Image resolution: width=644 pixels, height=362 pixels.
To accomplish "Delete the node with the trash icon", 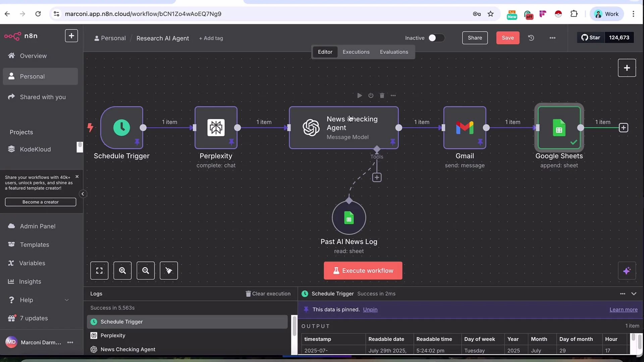I will pyautogui.click(x=382, y=96).
